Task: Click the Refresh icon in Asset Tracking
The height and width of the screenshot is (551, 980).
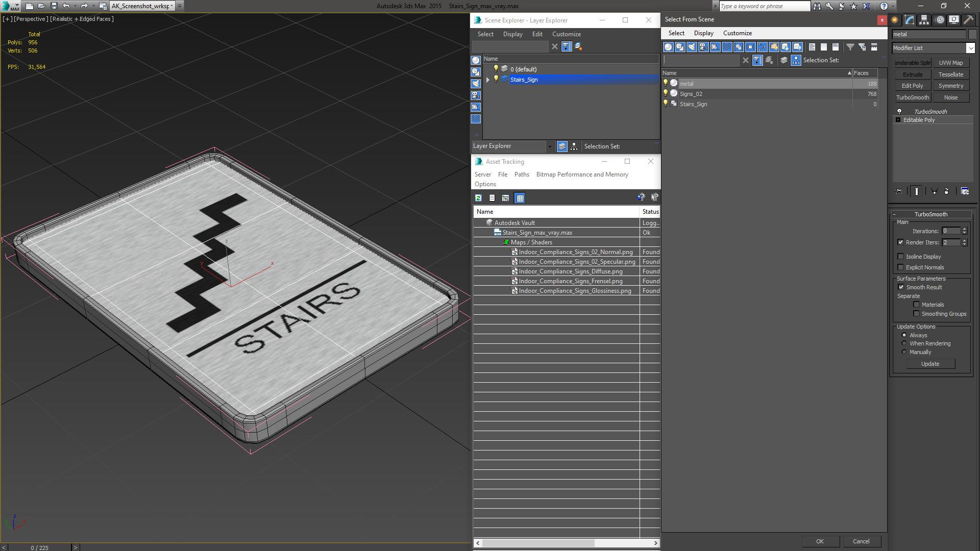Action: click(478, 198)
